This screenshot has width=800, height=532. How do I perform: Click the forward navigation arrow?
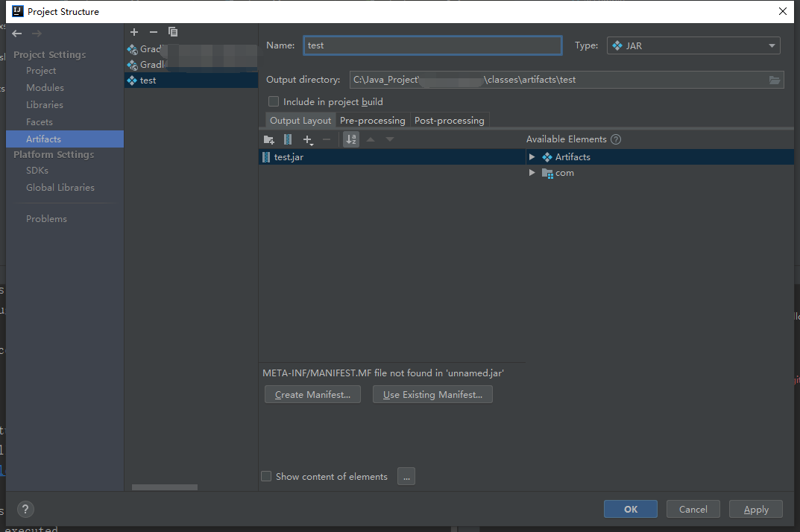point(37,34)
